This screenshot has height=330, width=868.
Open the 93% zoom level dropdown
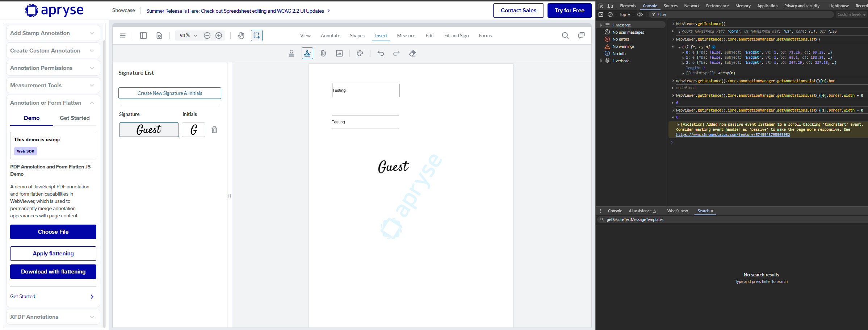188,35
